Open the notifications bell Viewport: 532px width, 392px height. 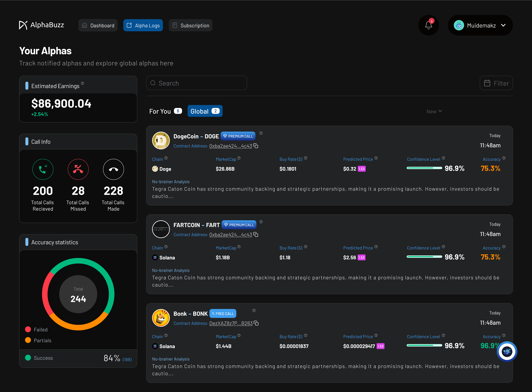(x=428, y=25)
